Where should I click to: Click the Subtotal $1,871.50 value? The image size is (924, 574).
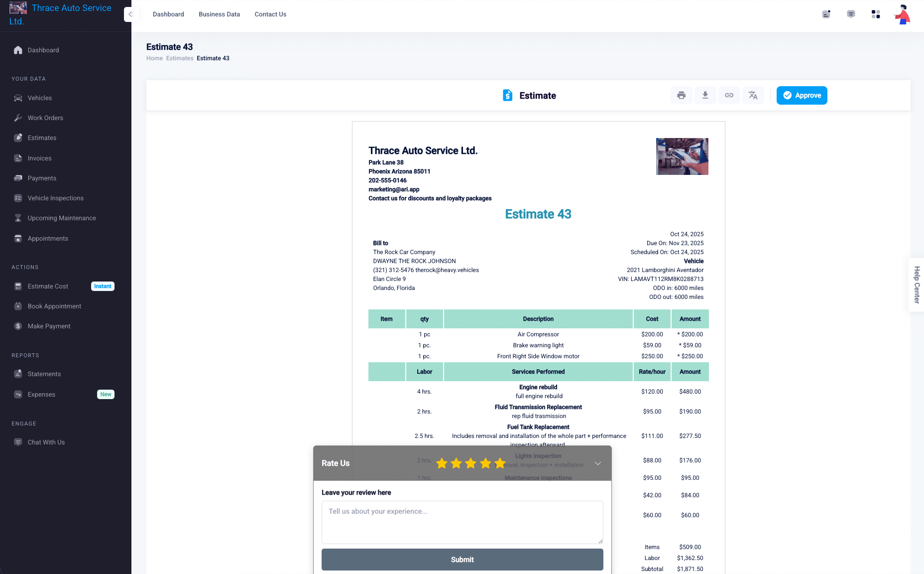690,569
